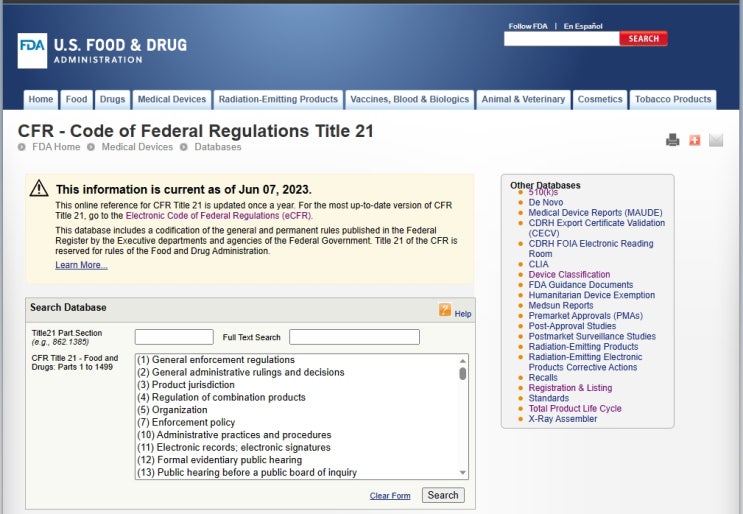Click the site search input field
Image resolution: width=743 pixels, height=514 pixels.
click(562, 39)
